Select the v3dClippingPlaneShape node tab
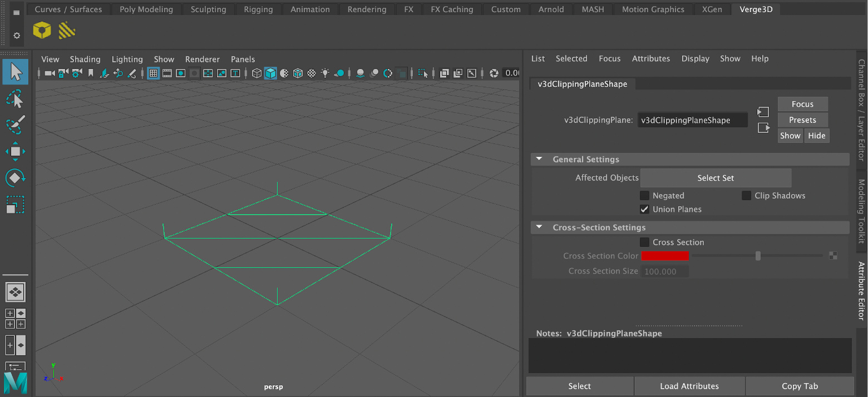The image size is (868, 397). [583, 84]
